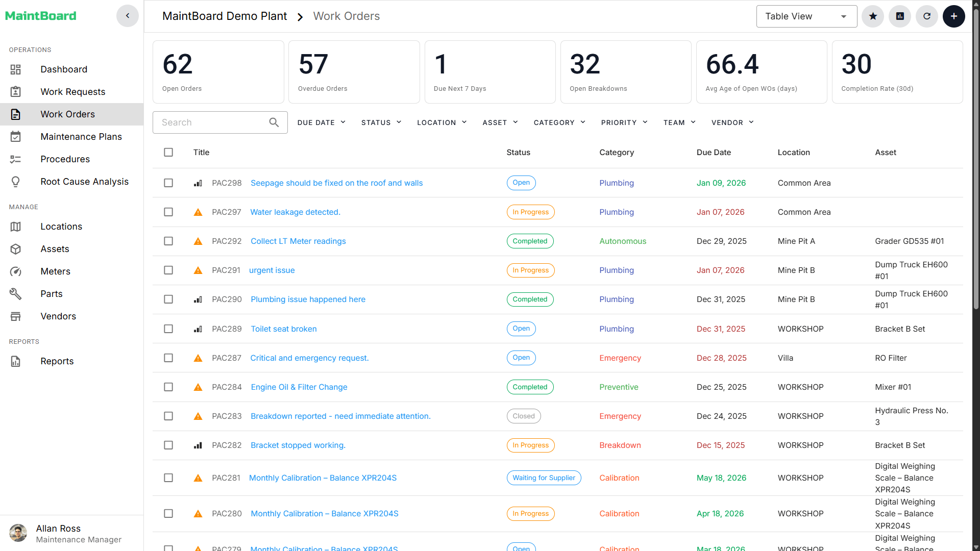
Task: Check the checkbox for PAC298 row
Action: click(168, 183)
